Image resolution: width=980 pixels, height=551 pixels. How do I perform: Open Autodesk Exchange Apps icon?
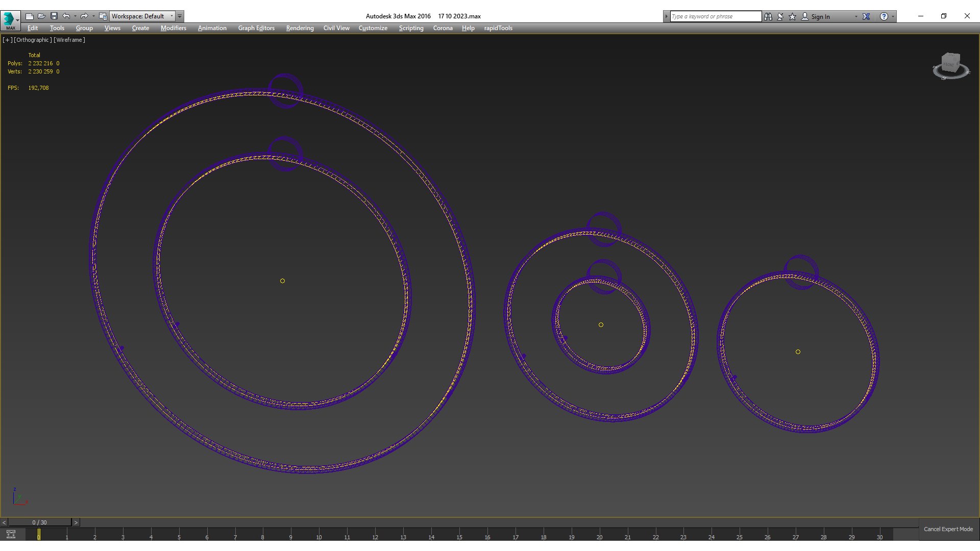[x=866, y=16]
